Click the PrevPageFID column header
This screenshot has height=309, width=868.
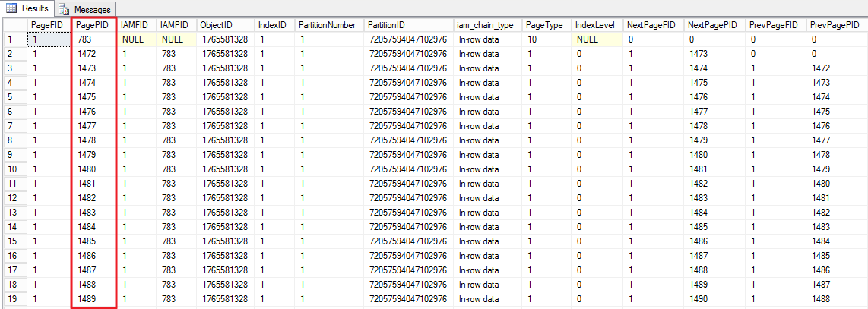775,25
